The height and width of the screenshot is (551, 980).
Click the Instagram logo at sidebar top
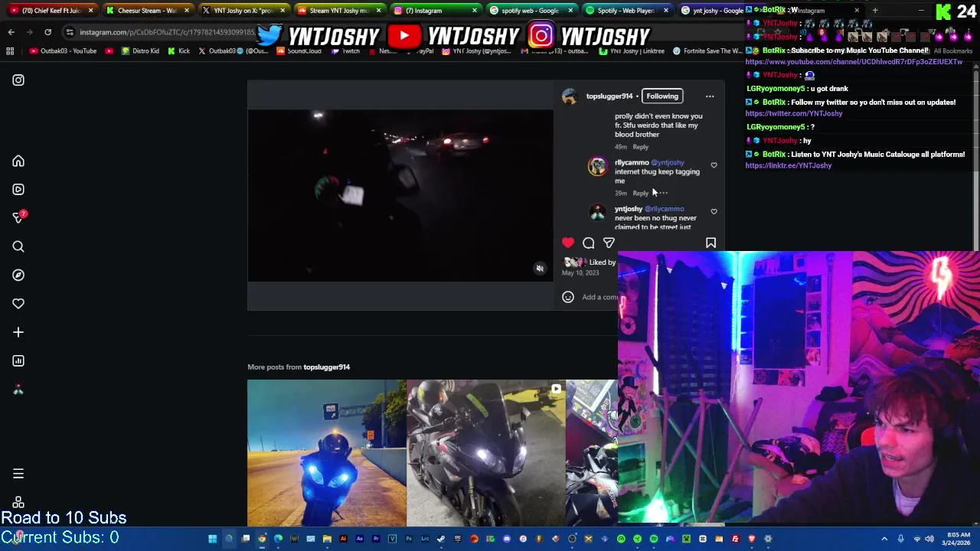point(18,80)
